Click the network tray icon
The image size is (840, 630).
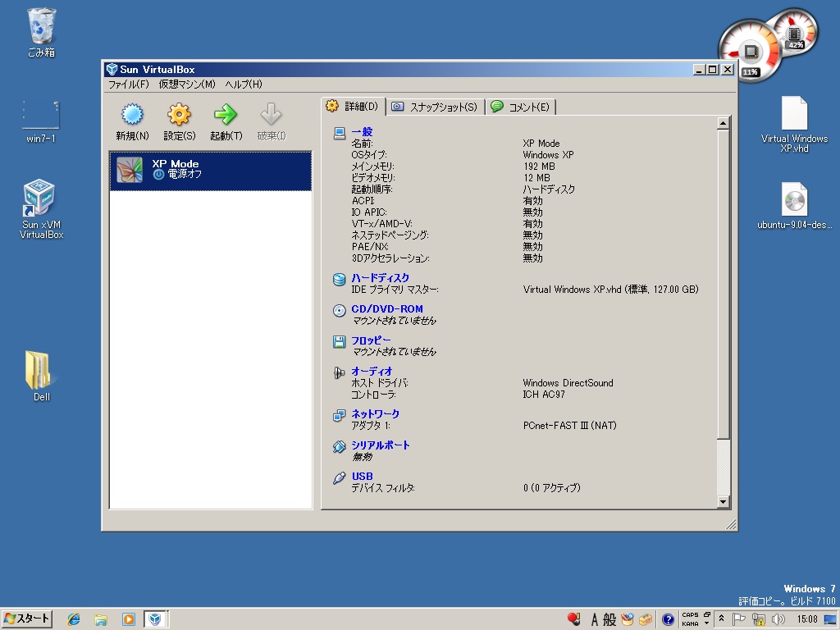pyautogui.click(x=758, y=619)
